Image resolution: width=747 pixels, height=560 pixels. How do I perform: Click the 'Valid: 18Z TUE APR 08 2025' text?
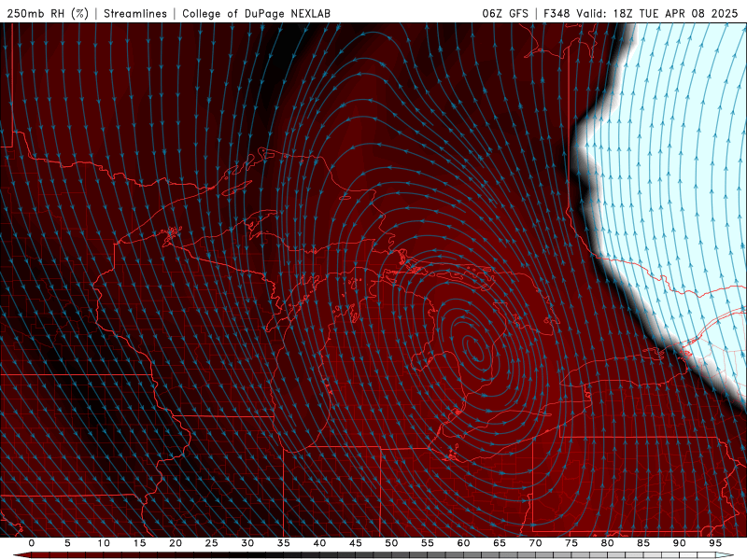[657, 13]
